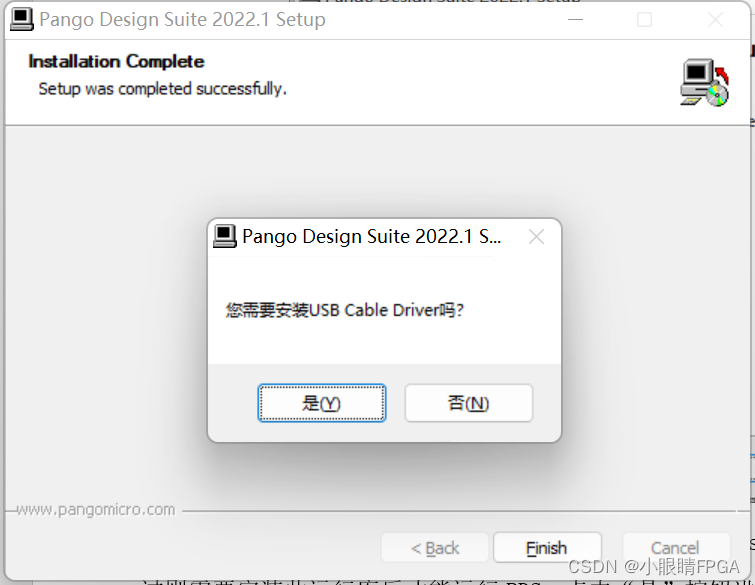
Task: Click the computer icon in dialog title bar
Action: point(224,236)
